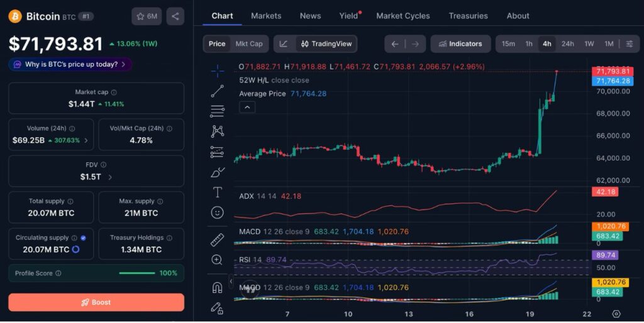Set the 24h timeframe

568,44
